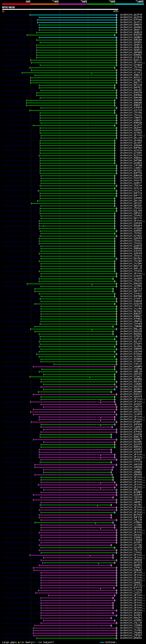This screenshot has width=146, height=644.
Task: Open the UniRef100_Q1XF10 entry
Action: (x=131, y=22)
